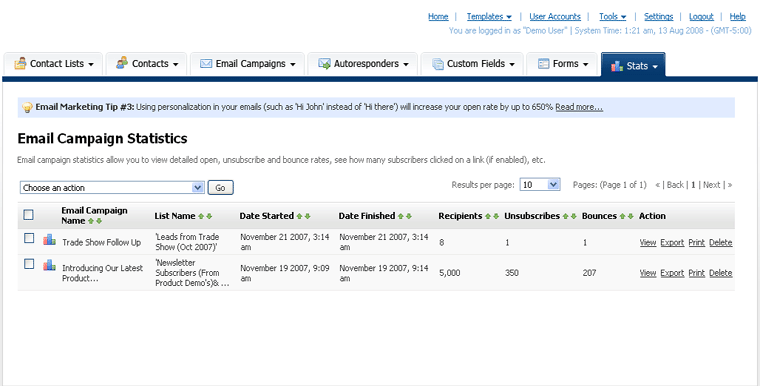Sort Unsubscribes ascending arrow
This screenshot has width=760, height=386.
(x=566, y=216)
